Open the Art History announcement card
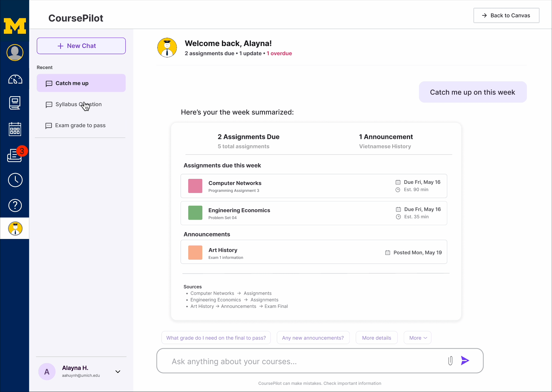Screen dimensions: 552x392 pyautogui.click(x=314, y=252)
